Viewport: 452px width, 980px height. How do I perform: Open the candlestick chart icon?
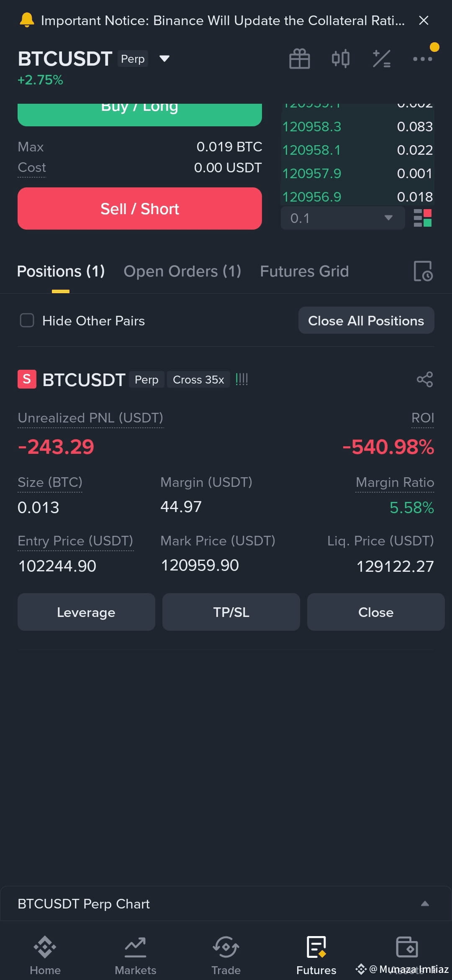[x=340, y=59]
